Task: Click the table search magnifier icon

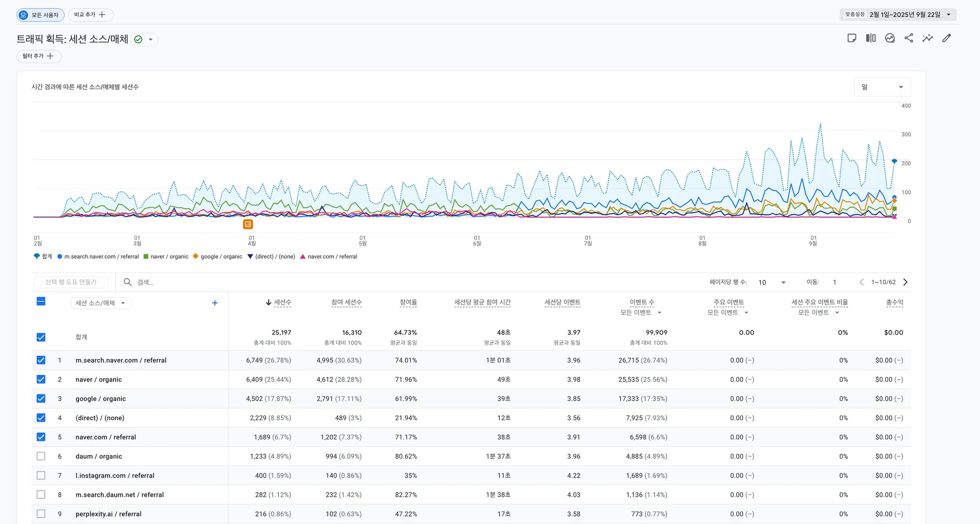Action: coord(127,282)
